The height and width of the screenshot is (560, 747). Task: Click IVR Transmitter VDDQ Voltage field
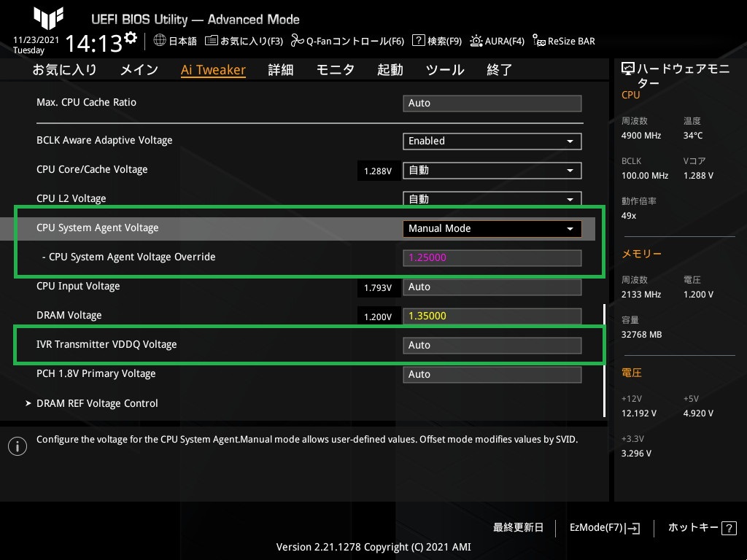click(492, 345)
